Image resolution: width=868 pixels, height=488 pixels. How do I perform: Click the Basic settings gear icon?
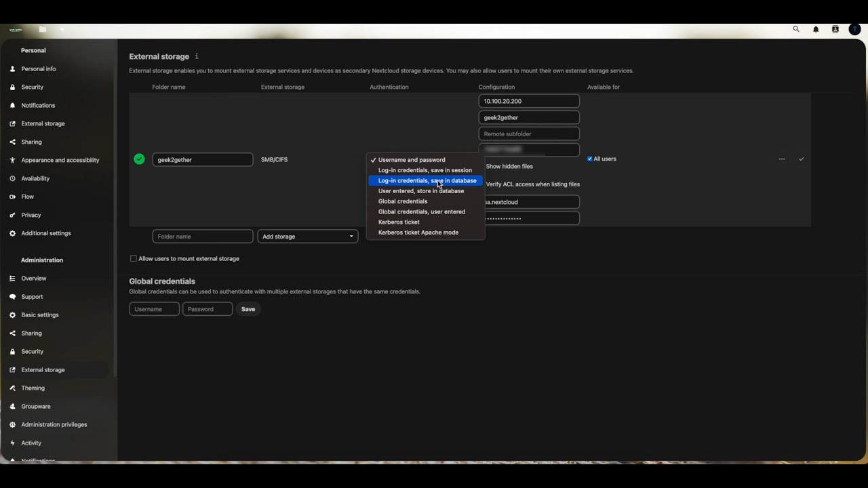pos(12,315)
